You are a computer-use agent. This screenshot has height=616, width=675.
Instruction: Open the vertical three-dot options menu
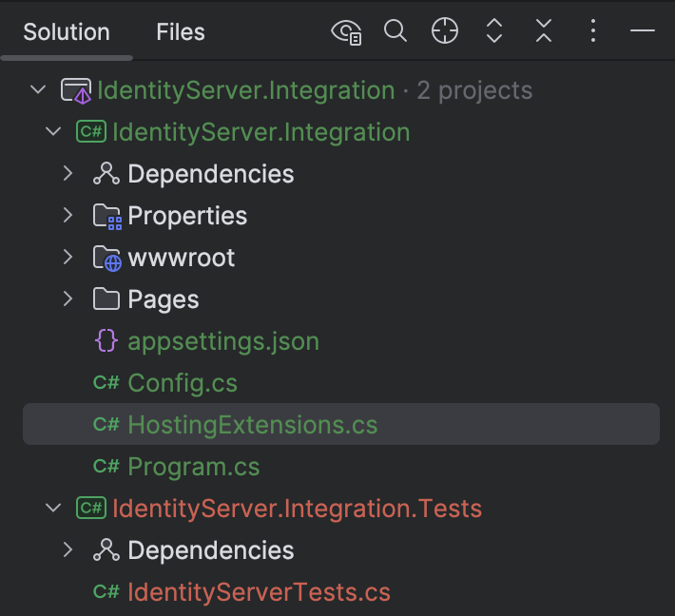tap(593, 31)
